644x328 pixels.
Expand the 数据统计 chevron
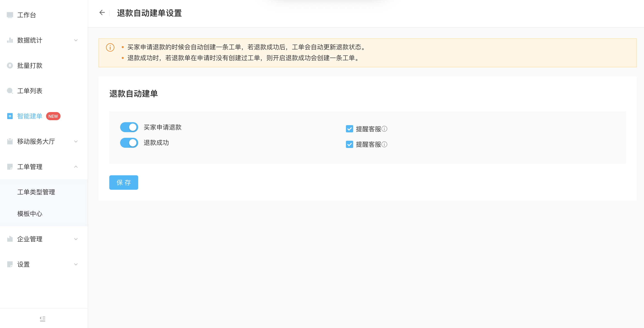(x=76, y=40)
